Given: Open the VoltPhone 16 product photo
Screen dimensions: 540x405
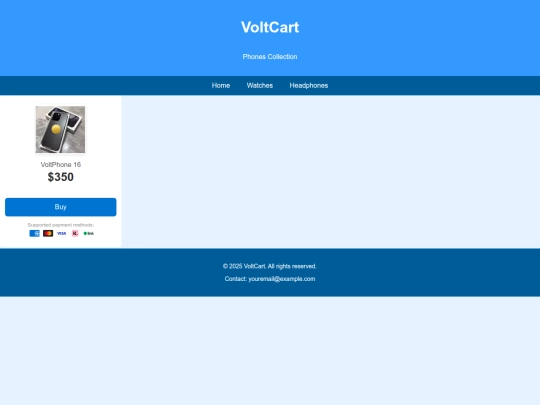Looking at the screenshot, I should 60,129.
